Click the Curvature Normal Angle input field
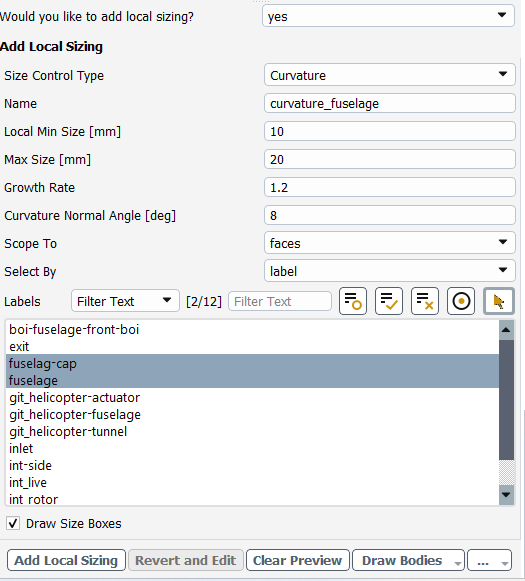 (390, 215)
